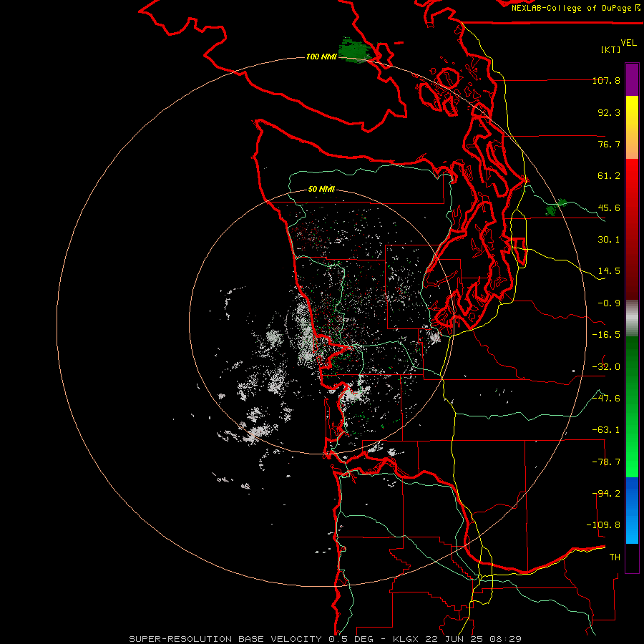644x644 pixels.
Task: Select the 30.1 scale value
Action: tap(609, 240)
